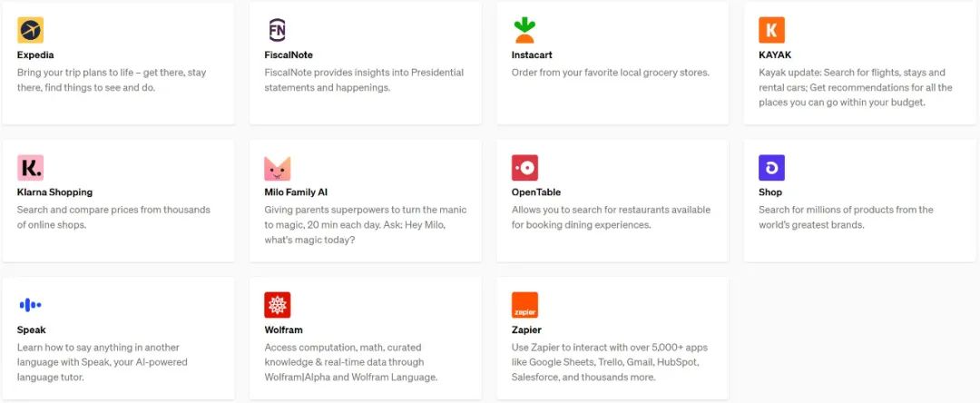Click the orange Zapier icon
Screen dimensions: 980x403
point(524,305)
